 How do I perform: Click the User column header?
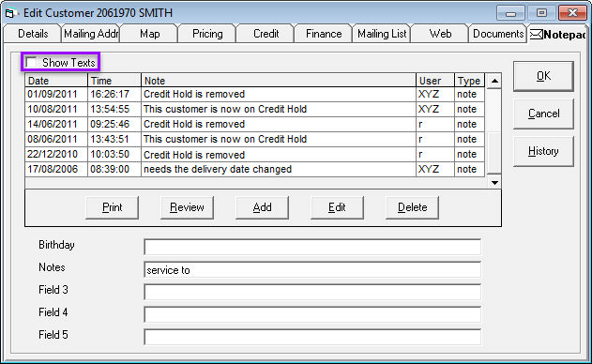pos(435,81)
